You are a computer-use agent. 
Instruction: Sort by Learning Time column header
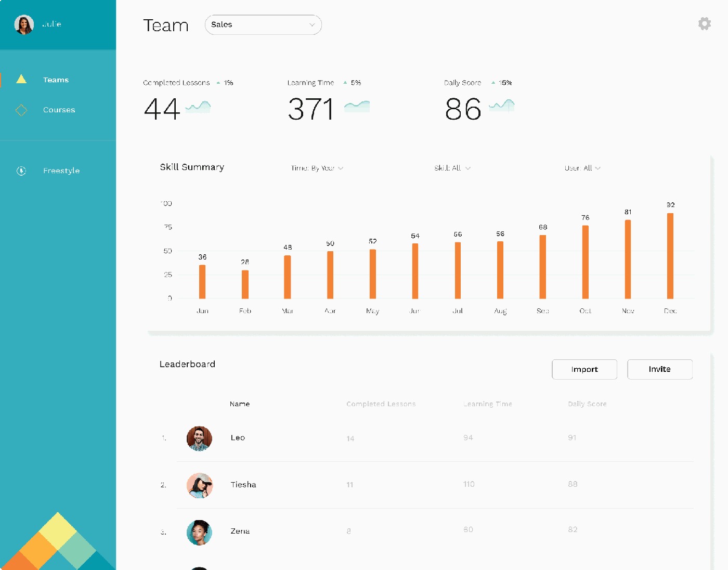click(488, 404)
